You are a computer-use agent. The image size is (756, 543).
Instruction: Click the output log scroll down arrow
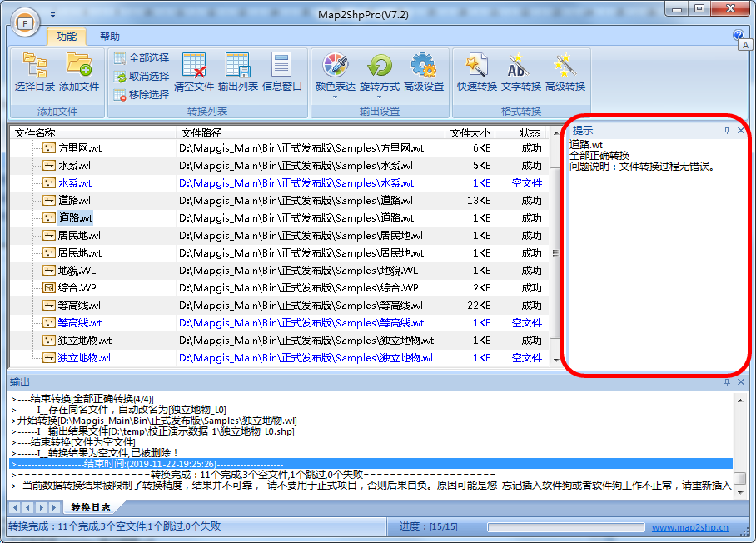(739, 493)
